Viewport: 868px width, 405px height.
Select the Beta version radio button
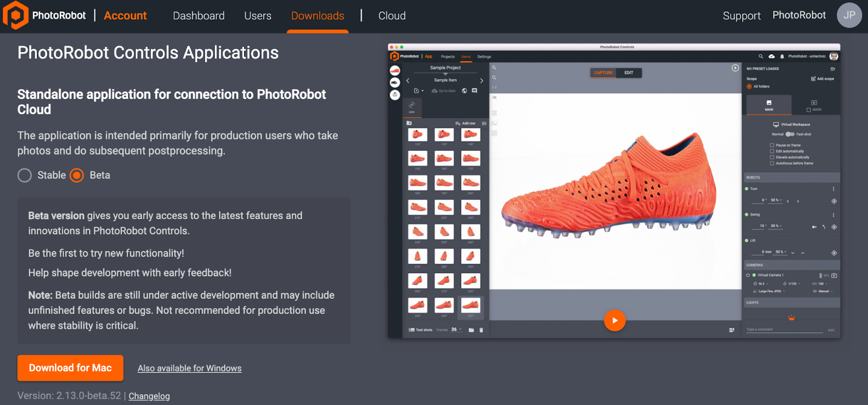click(x=77, y=175)
